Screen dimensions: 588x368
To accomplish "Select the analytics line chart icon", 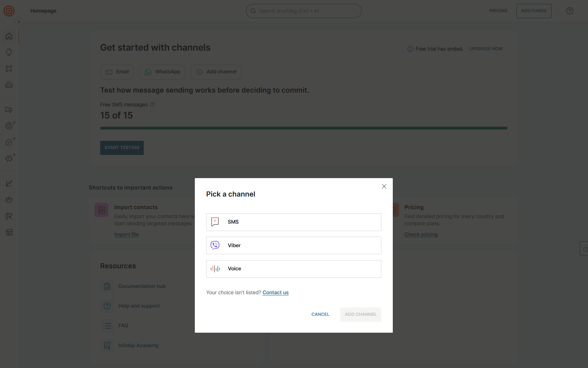I will click(x=9, y=183).
